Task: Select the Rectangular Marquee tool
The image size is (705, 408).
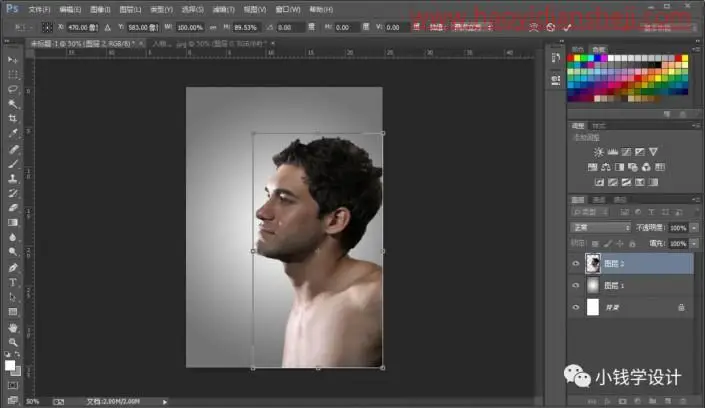Action: click(13, 75)
